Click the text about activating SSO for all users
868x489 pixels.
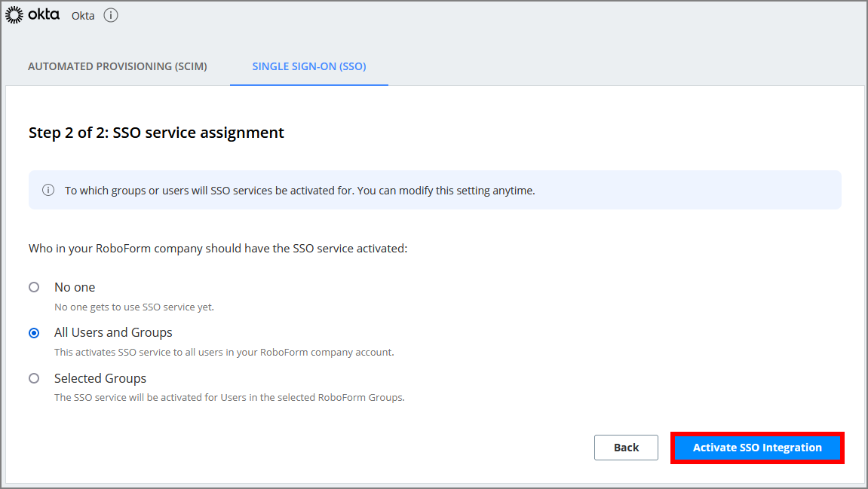(x=224, y=353)
